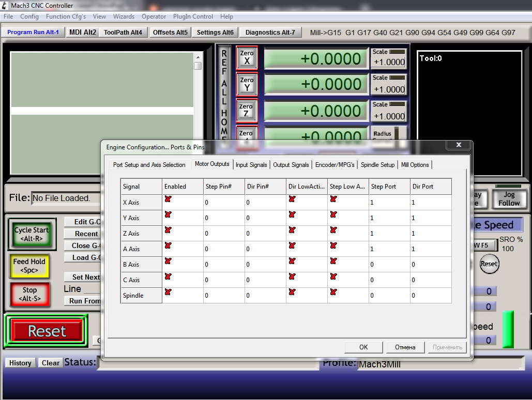The image size is (532, 400).
Task: Toggle A Axis Dir LowActive mark
Action: point(292,245)
